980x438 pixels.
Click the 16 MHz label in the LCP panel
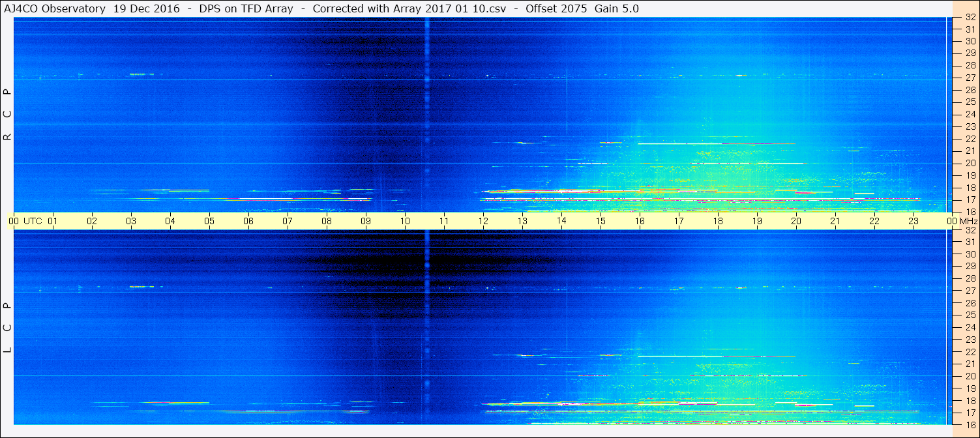[x=970, y=424]
